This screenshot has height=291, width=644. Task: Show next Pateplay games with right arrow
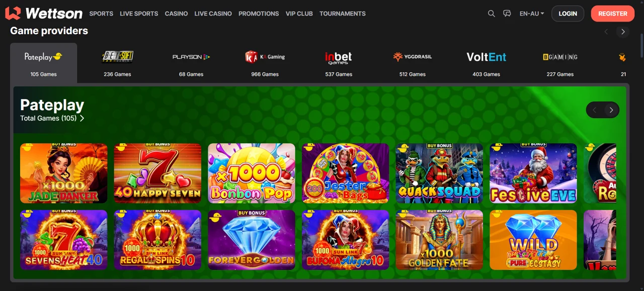pos(611,110)
